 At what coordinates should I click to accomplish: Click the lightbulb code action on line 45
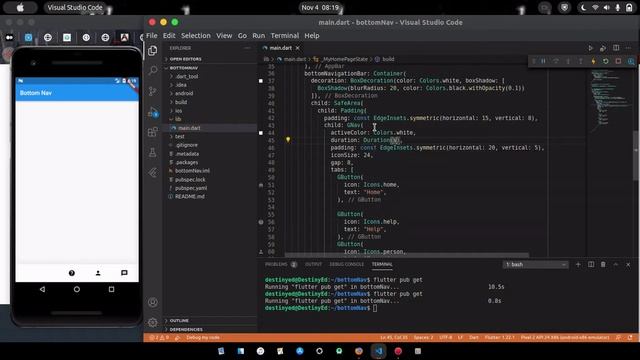click(x=288, y=140)
